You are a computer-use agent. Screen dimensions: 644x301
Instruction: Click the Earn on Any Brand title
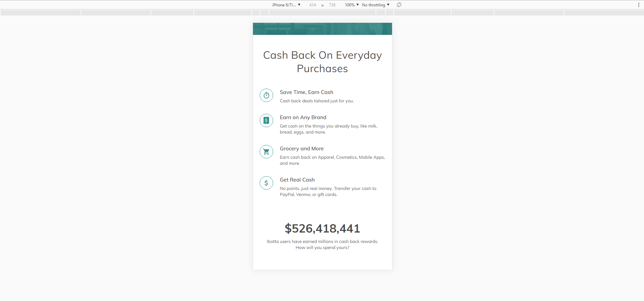pos(303,117)
